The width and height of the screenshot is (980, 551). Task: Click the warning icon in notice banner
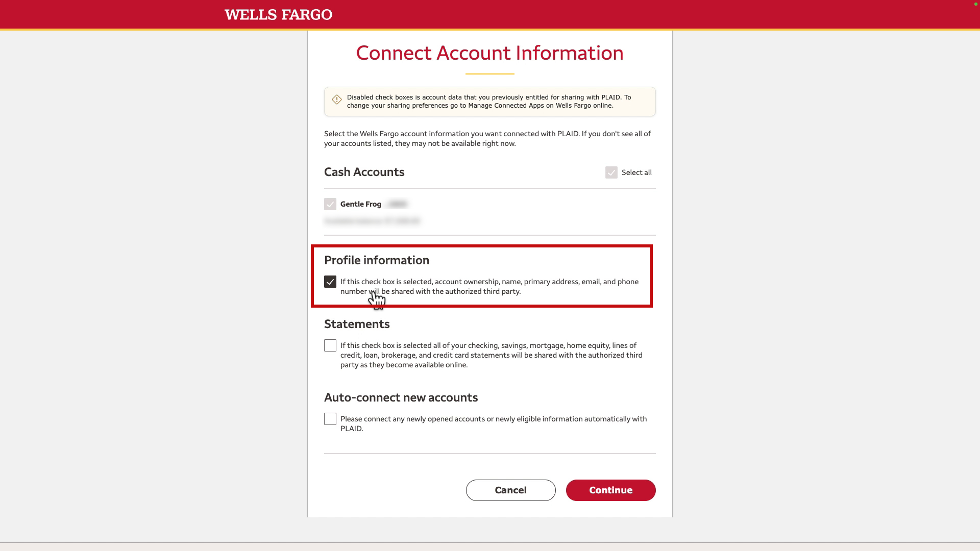tap(337, 99)
